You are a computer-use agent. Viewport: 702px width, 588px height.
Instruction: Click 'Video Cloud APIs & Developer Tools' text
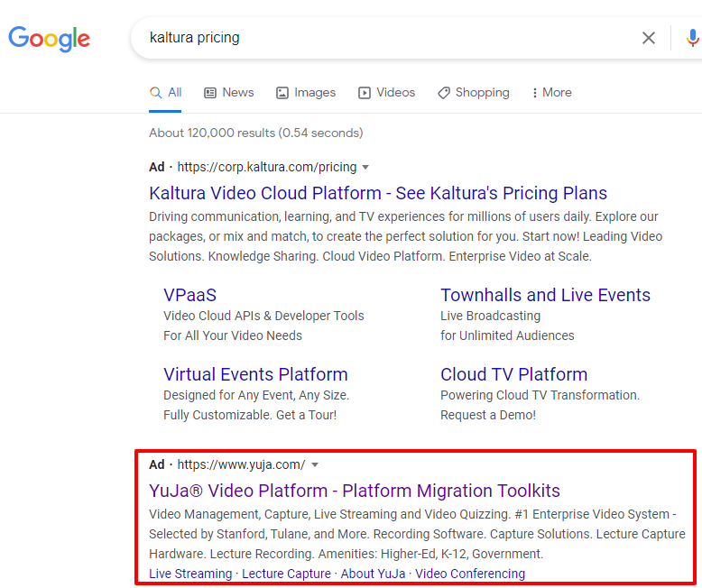[x=263, y=316]
